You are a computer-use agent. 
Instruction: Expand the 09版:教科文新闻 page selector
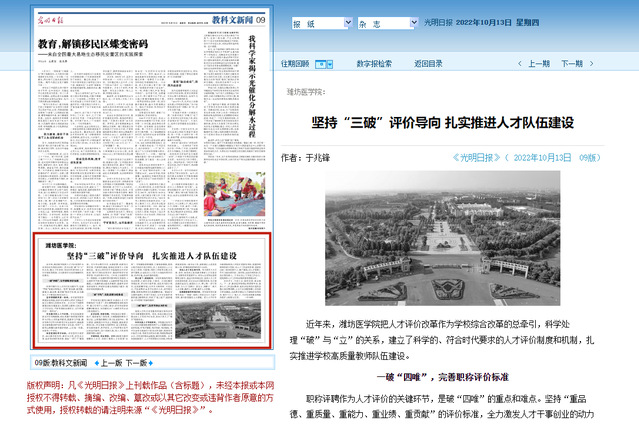[59, 362]
